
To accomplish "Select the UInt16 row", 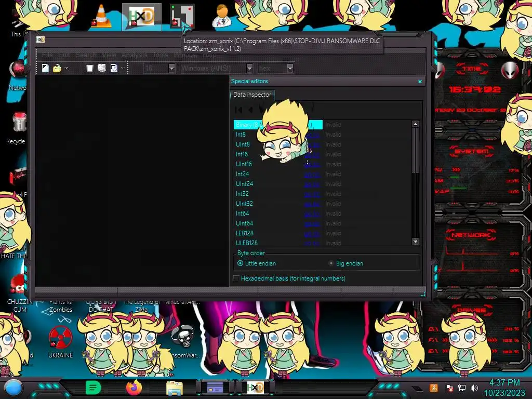I will click(322, 164).
